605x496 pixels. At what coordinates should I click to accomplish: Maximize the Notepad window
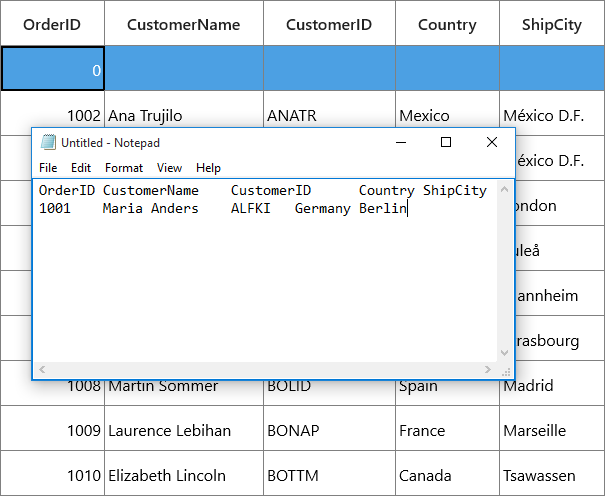pyautogui.click(x=446, y=142)
